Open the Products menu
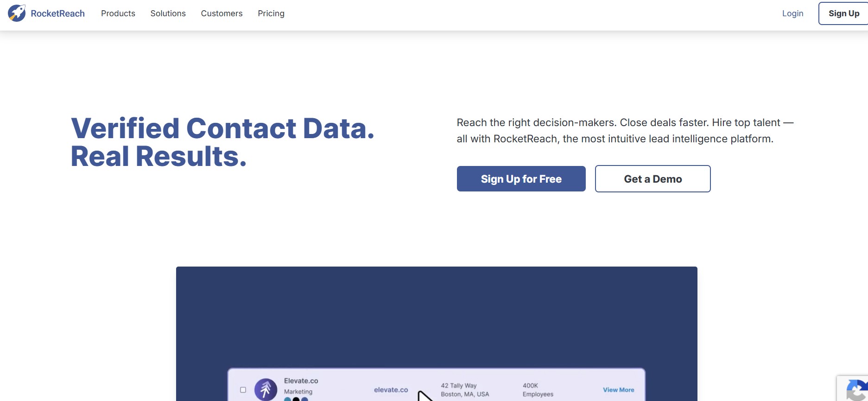Image resolution: width=868 pixels, height=401 pixels. pyautogui.click(x=118, y=13)
